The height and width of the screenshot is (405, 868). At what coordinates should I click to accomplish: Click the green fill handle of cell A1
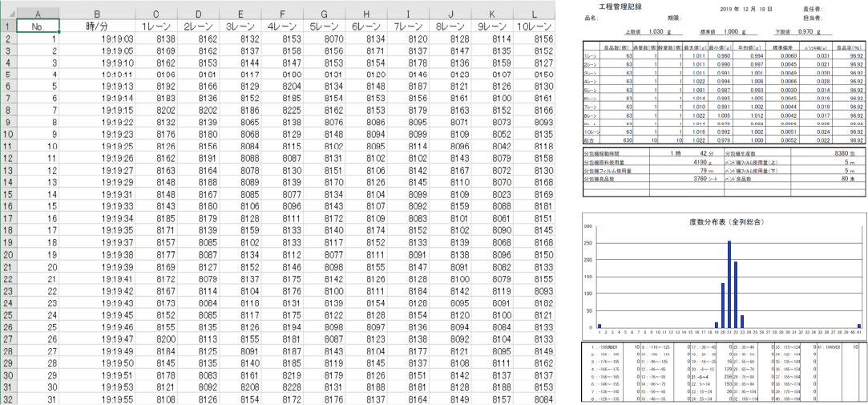59,33
